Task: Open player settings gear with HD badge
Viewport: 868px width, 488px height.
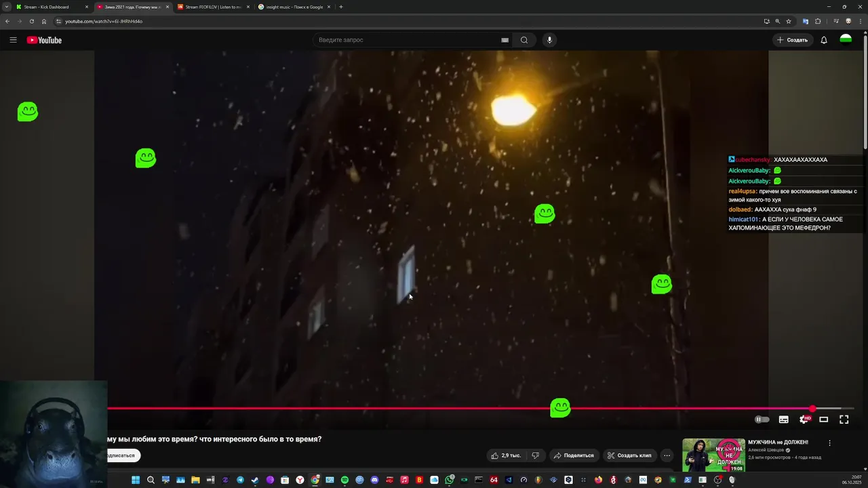Action: (x=804, y=420)
